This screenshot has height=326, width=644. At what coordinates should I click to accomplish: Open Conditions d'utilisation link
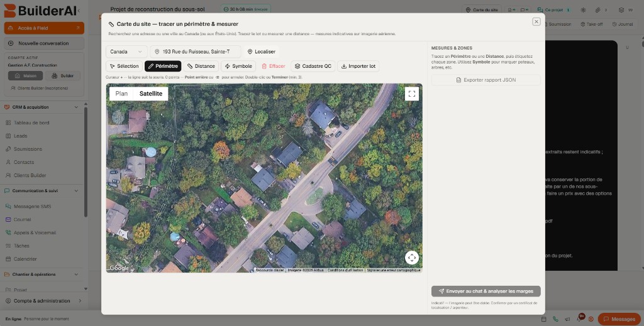pyautogui.click(x=345, y=270)
